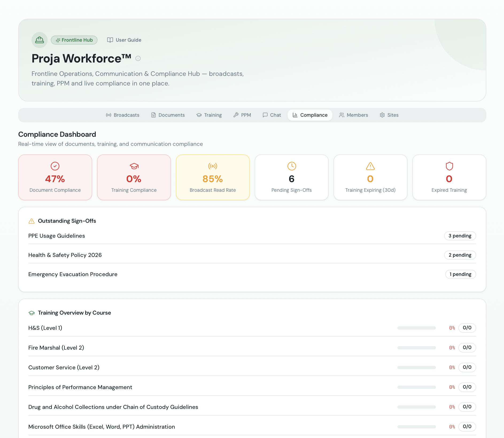504x438 pixels.
Task: Click the graduation cap icon beside Training Overview
Action: (x=32, y=313)
